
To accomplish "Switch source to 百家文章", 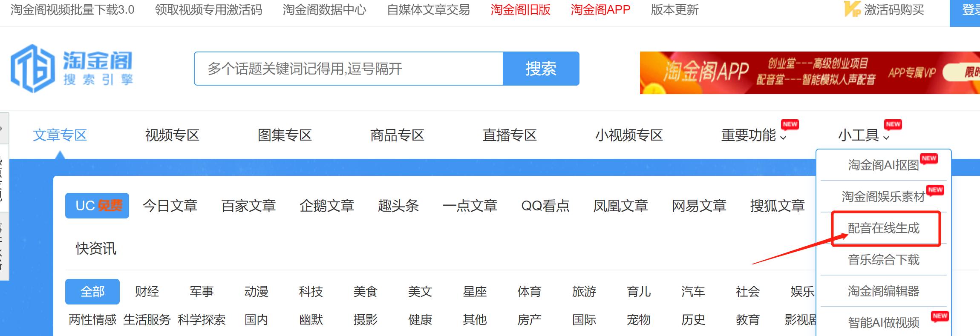I will (x=249, y=206).
